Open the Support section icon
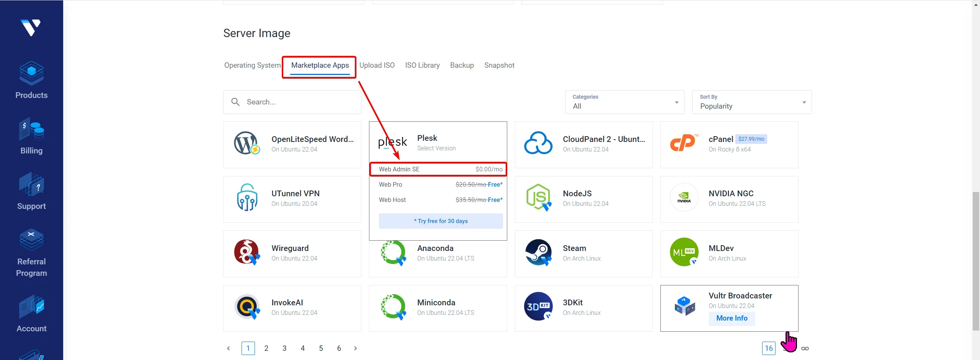The height and width of the screenshot is (360, 980). (31, 184)
